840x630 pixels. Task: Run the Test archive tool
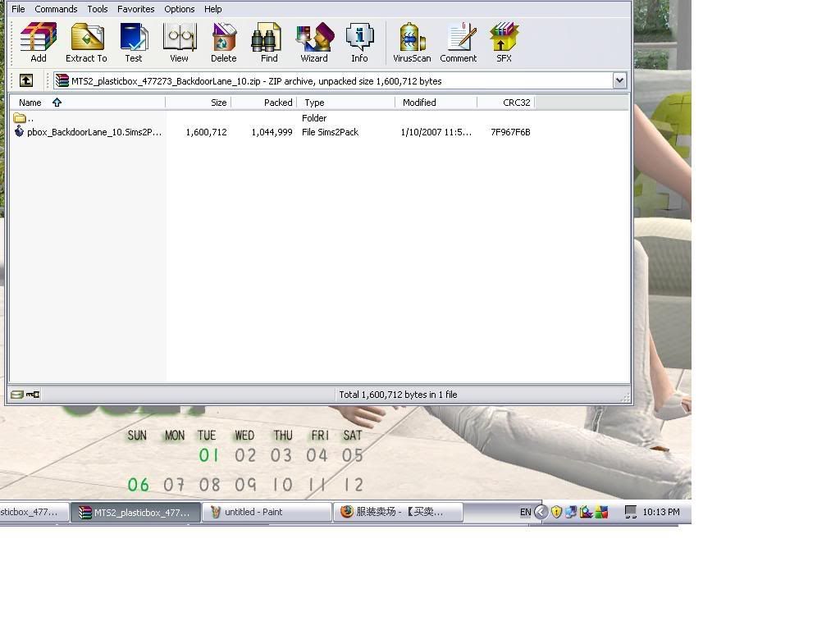[x=134, y=43]
